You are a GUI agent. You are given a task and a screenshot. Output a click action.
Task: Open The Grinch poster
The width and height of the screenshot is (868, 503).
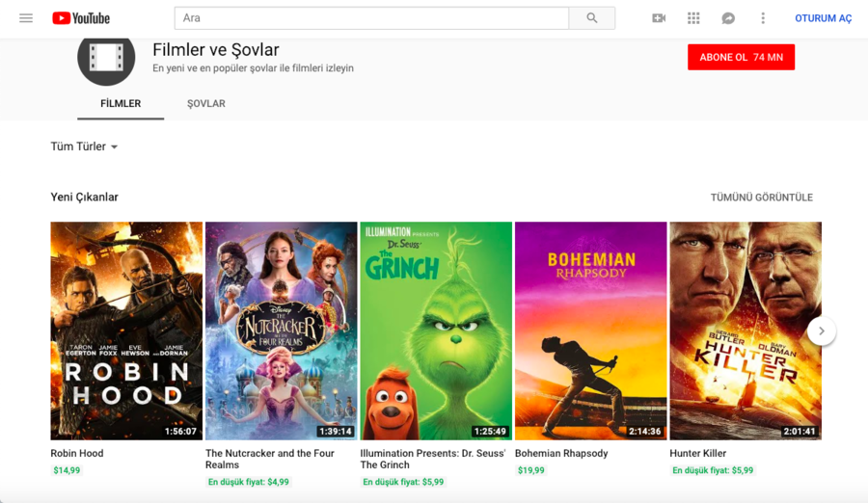436,331
